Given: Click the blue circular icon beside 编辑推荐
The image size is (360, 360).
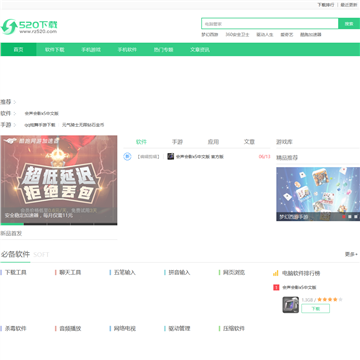Looking at the screenshot, I should pos(127,156).
